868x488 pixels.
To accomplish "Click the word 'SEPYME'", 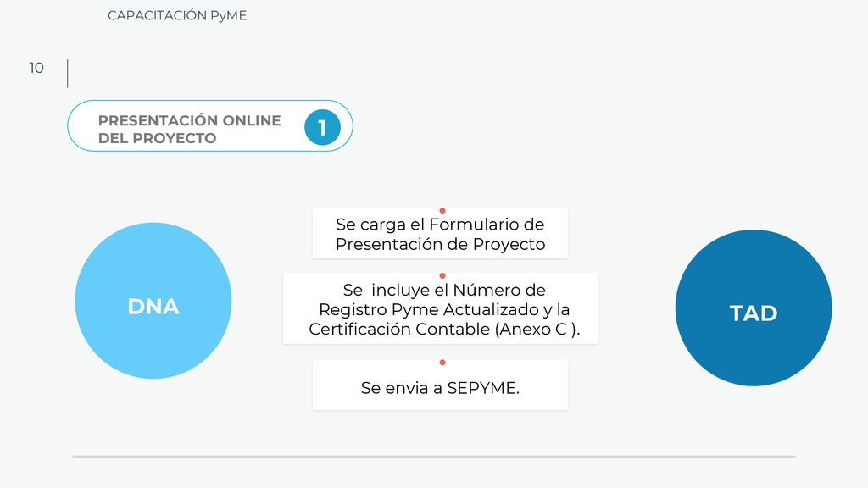I will [481, 388].
